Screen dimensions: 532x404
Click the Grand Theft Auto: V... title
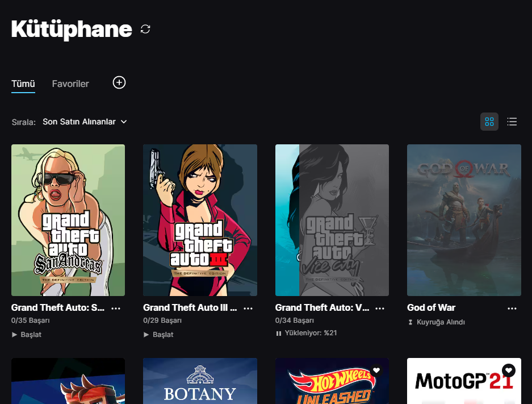322,307
